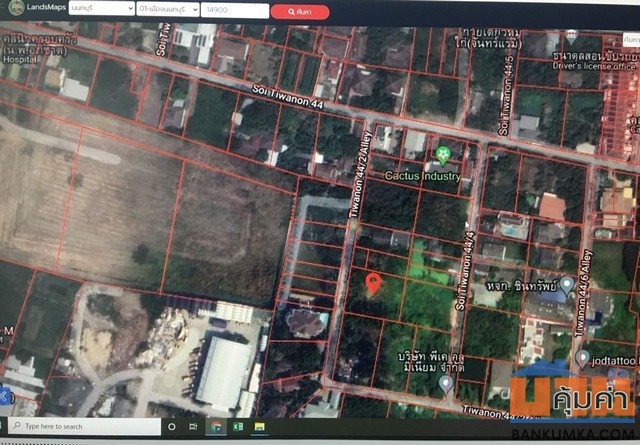Click the green Cactus Industry marker
Screen dimensions: 640x445
pos(443,156)
